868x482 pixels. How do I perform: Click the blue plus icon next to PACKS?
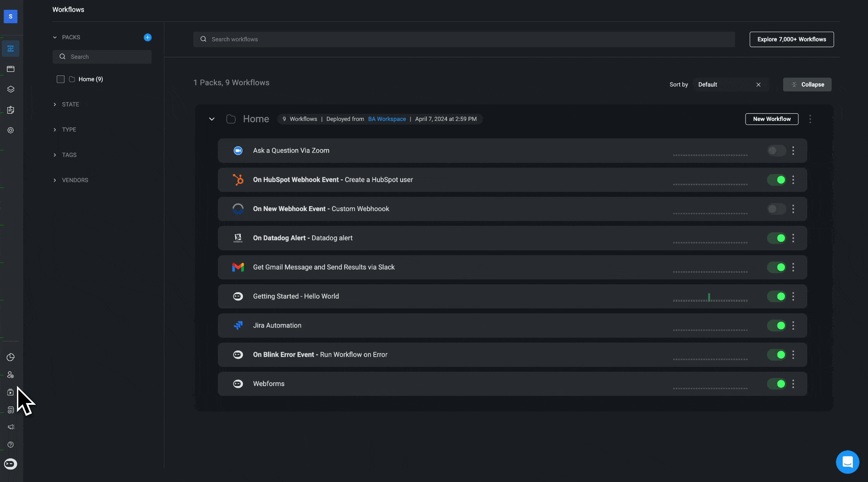coord(147,37)
